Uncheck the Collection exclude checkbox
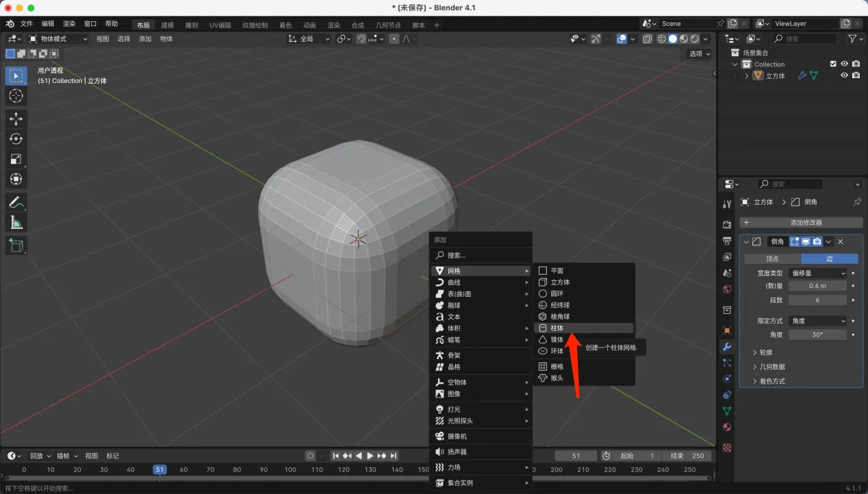Screen dimensions: 868x494 click(x=833, y=64)
